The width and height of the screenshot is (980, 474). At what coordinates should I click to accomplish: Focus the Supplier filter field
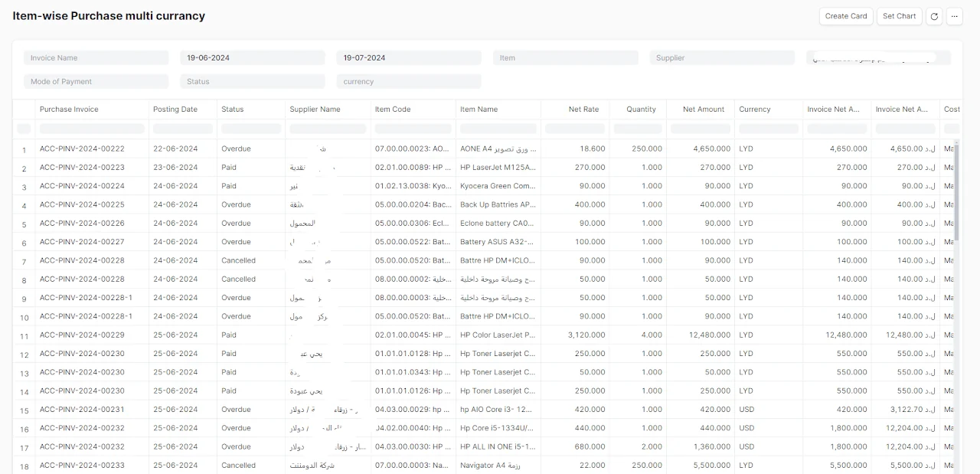pyautogui.click(x=722, y=57)
